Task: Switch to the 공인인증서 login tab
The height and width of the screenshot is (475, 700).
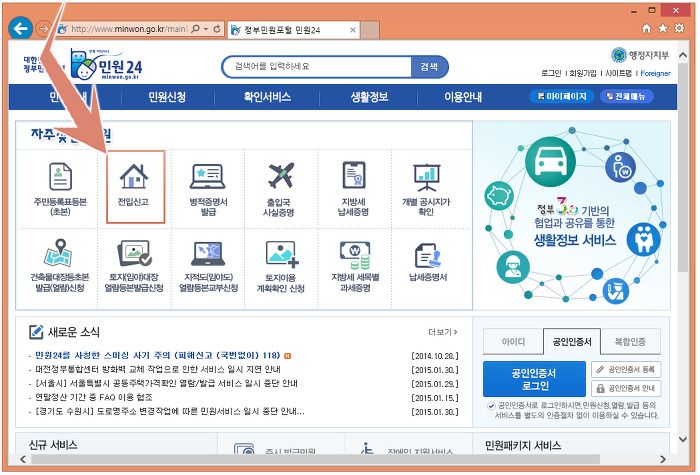Action: click(572, 342)
